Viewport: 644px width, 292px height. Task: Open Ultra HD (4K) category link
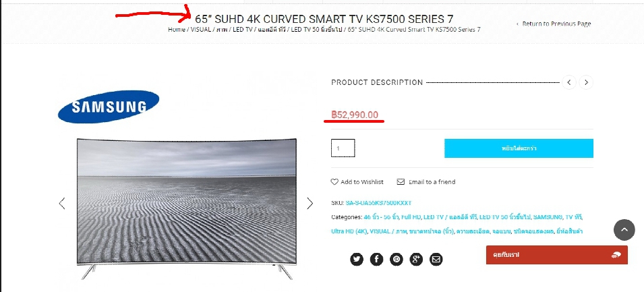pos(349,231)
